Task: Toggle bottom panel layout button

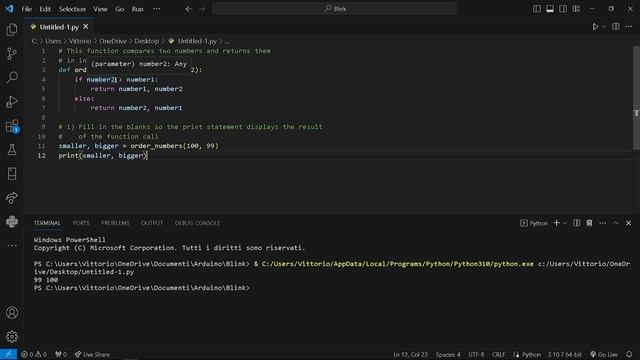Action: (x=550, y=9)
